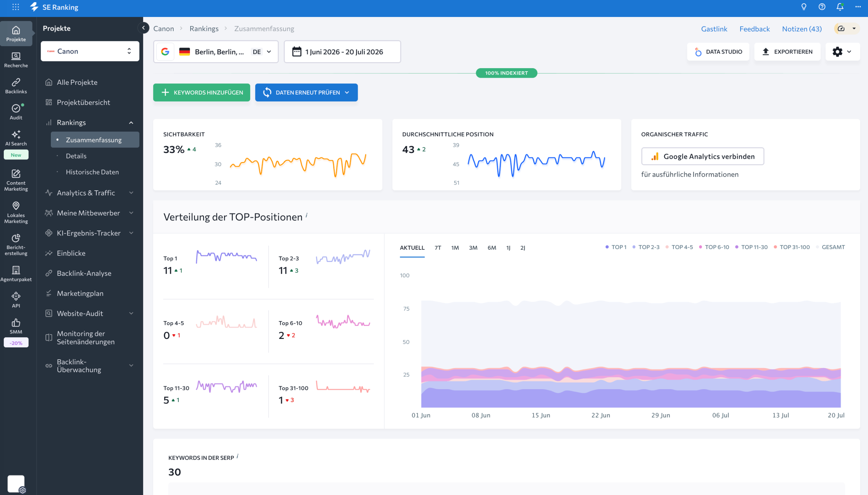The image size is (868, 495).
Task: Open the apps grid menu
Action: [16, 7]
